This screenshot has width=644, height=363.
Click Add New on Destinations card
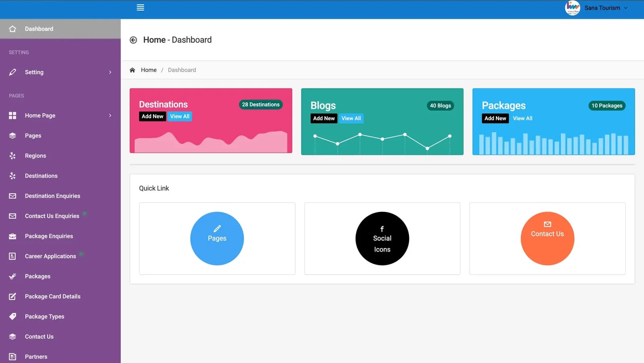pos(153,116)
